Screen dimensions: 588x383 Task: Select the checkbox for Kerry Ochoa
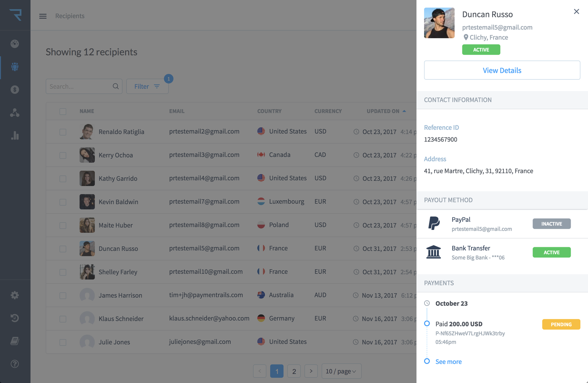[63, 155]
